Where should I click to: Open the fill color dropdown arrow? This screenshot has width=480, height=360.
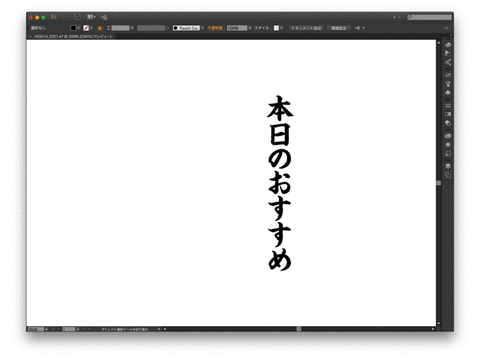(x=79, y=28)
